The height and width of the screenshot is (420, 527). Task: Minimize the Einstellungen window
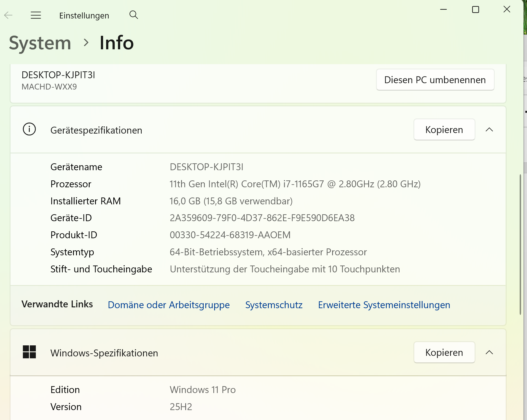tap(443, 9)
